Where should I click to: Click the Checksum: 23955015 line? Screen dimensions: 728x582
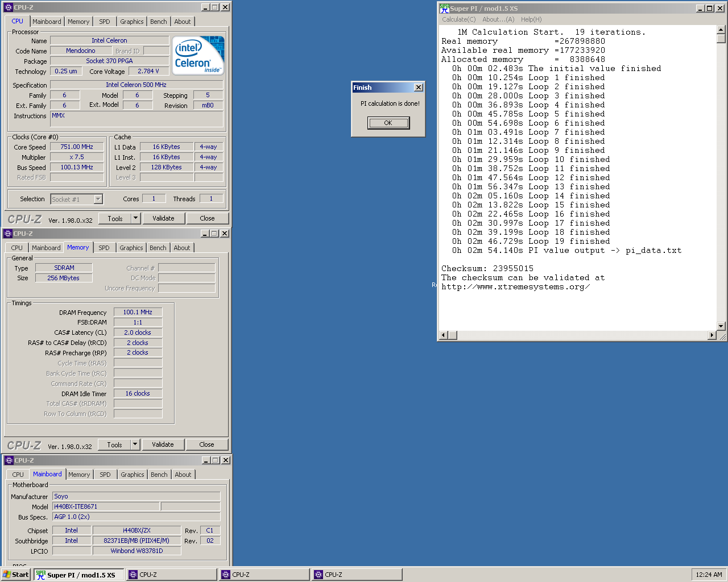click(487, 268)
